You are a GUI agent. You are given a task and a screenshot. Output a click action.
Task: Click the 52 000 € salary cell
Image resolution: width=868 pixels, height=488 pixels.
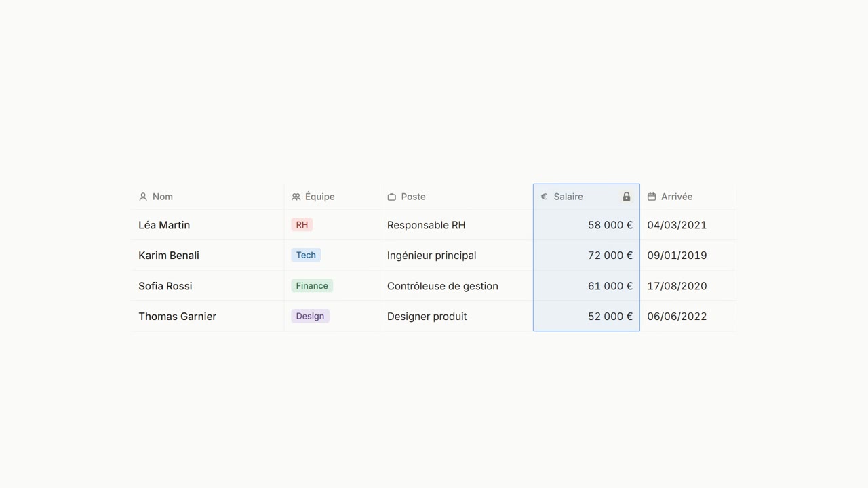click(587, 317)
